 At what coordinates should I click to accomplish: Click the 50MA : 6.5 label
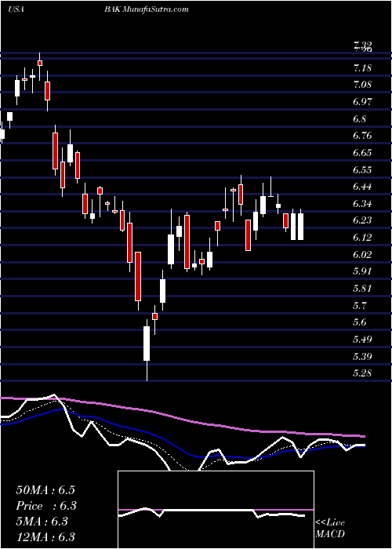pyautogui.click(x=45, y=490)
